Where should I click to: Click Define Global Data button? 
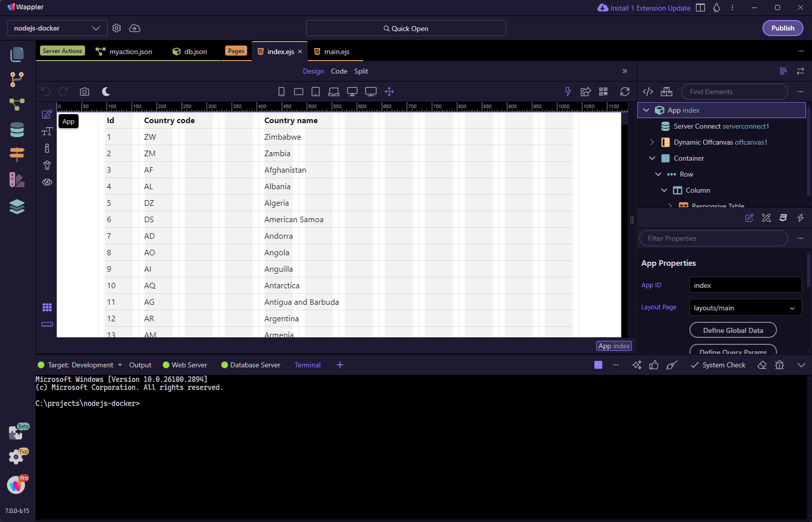[x=733, y=330]
